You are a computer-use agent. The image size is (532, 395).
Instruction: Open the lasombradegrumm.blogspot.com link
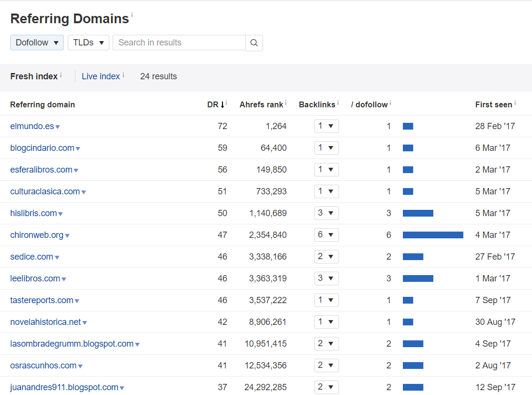click(72, 343)
